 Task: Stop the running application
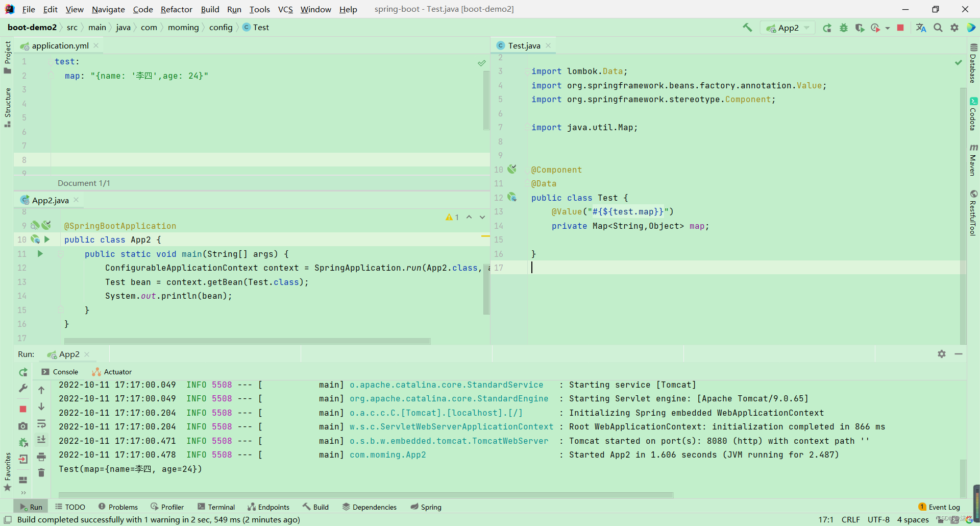click(901, 28)
